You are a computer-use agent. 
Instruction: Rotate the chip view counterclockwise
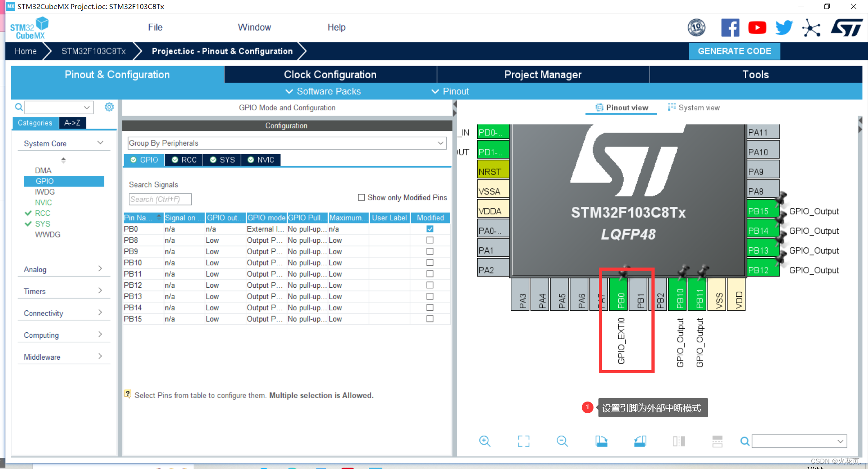(x=640, y=441)
